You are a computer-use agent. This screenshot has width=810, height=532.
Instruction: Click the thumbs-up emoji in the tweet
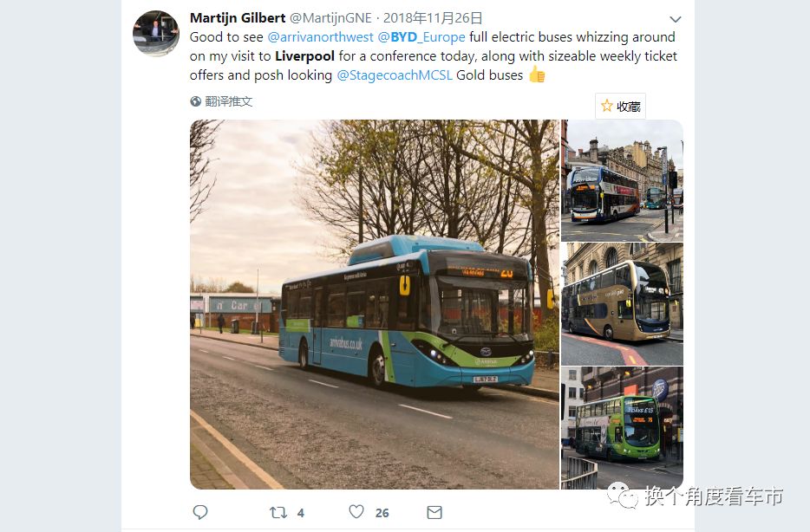(537, 75)
